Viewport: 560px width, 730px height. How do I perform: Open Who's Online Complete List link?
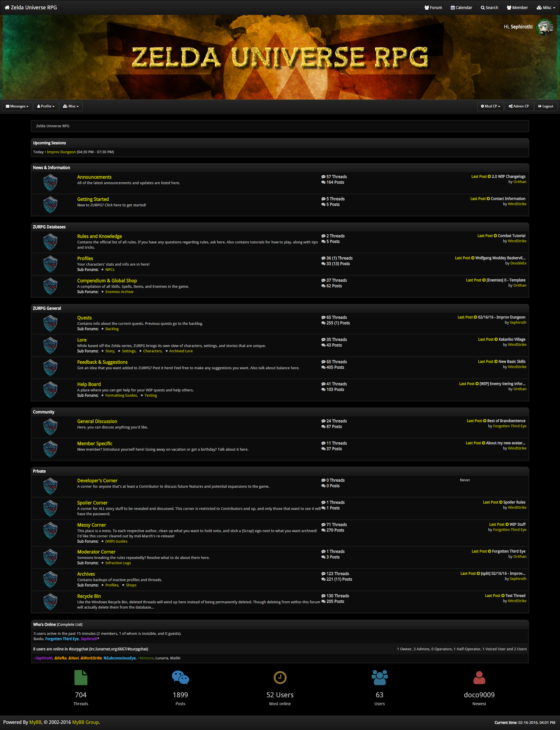pos(70,625)
